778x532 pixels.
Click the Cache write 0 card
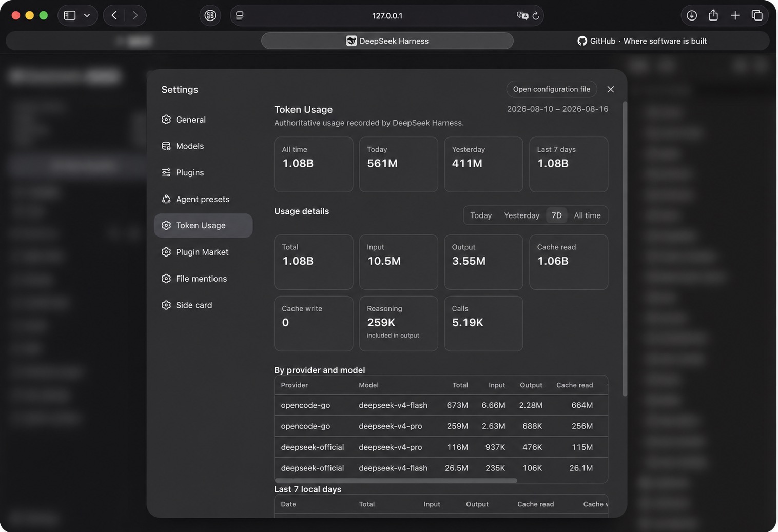click(314, 324)
